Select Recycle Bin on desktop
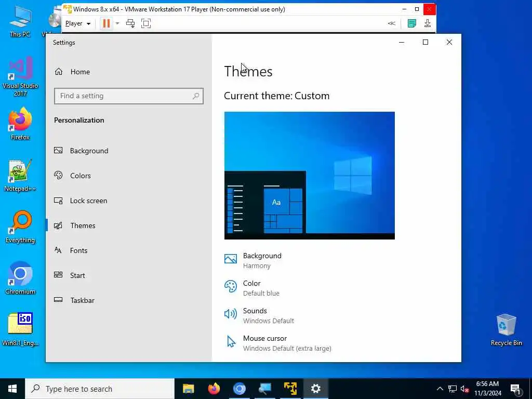Viewport: 532px width, 399px height. pyautogui.click(x=506, y=330)
